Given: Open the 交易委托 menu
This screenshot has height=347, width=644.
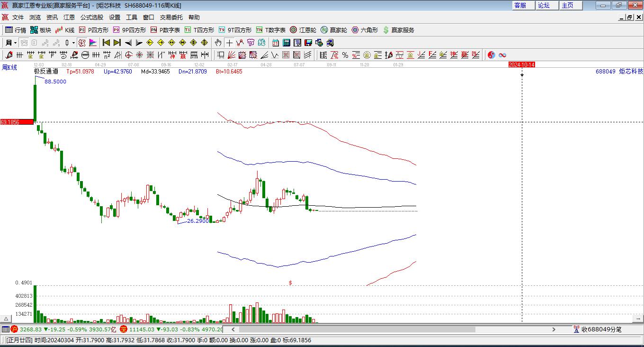Looking at the screenshot, I should tap(171, 17).
